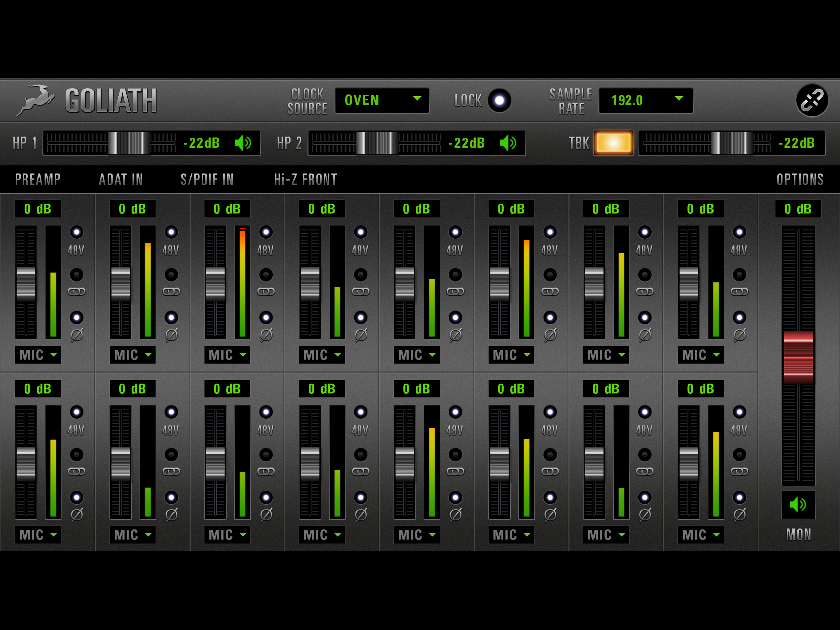Switch to the S/PDIF IN tab

[x=207, y=179]
